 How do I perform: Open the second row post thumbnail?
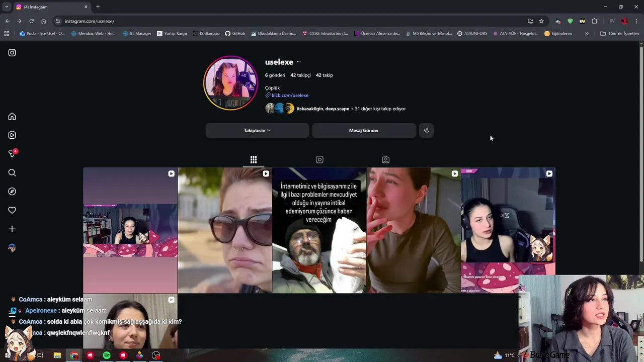point(130,321)
